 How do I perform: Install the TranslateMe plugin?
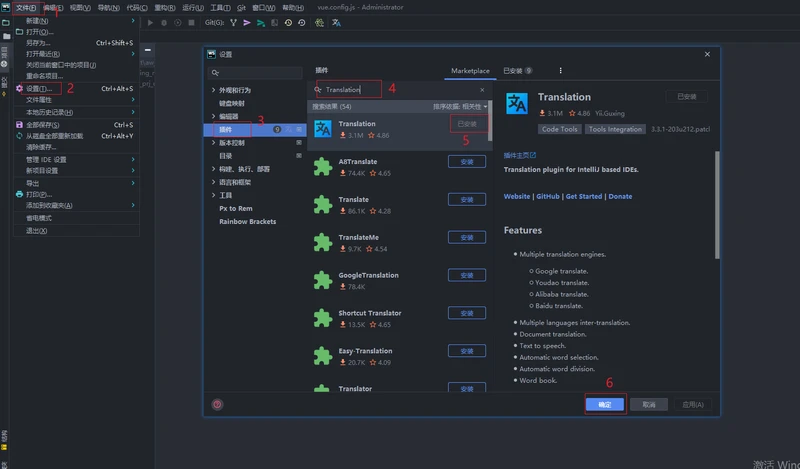pyautogui.click(x=467, y=237)
